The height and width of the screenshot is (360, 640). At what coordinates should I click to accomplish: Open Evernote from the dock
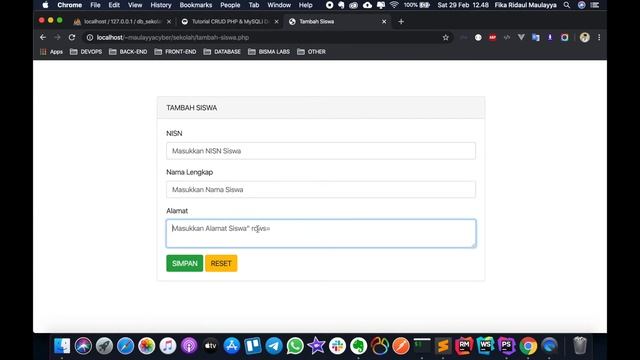coord(359,346)
